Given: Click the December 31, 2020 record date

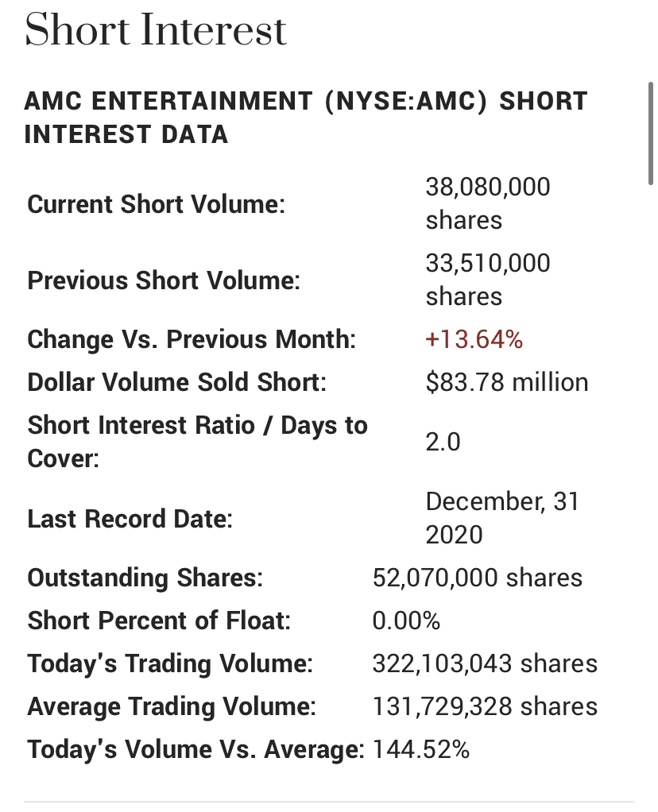Looking at the screenshot, I should pyautogui.click(x=502, y=517).
